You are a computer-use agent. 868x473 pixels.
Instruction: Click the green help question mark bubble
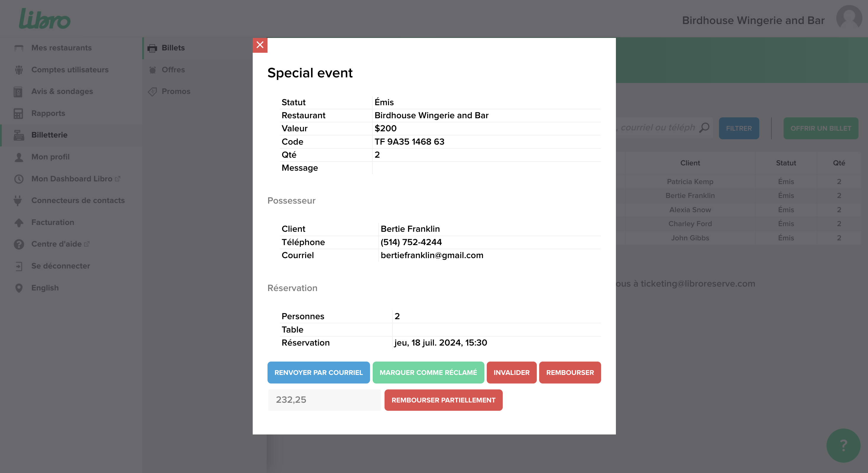[843, 445]
